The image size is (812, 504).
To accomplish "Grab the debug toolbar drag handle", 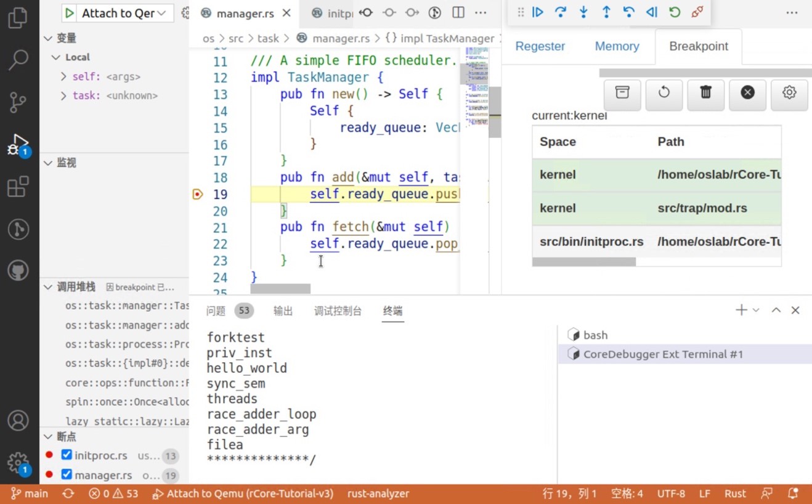I will 521,12.
